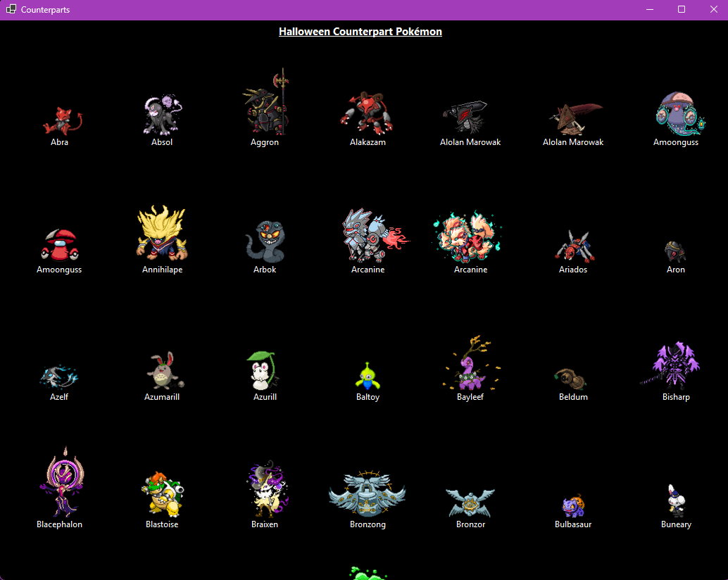Select the red crewmate Amoonguss sprite

(59, 245)
